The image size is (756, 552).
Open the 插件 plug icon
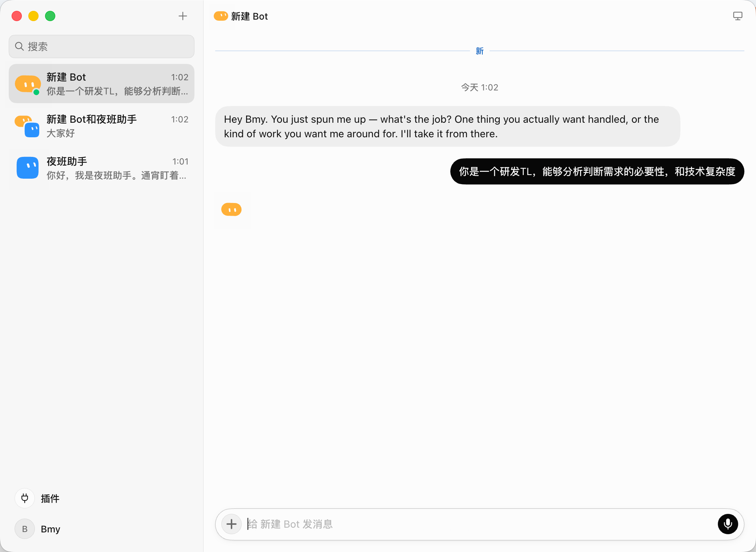coord(25,498)
